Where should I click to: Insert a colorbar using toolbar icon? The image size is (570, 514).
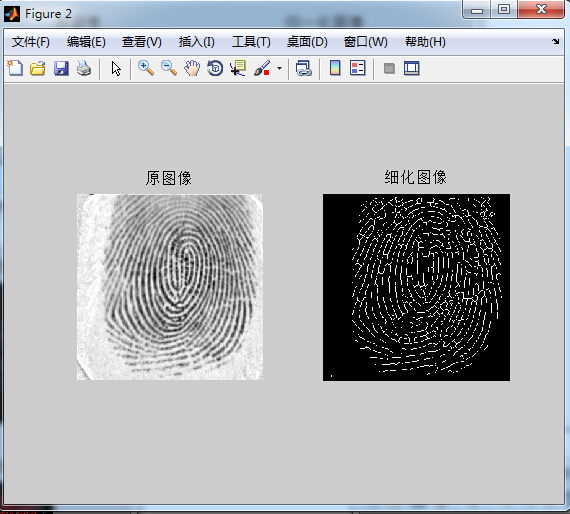tap(335, 68)
